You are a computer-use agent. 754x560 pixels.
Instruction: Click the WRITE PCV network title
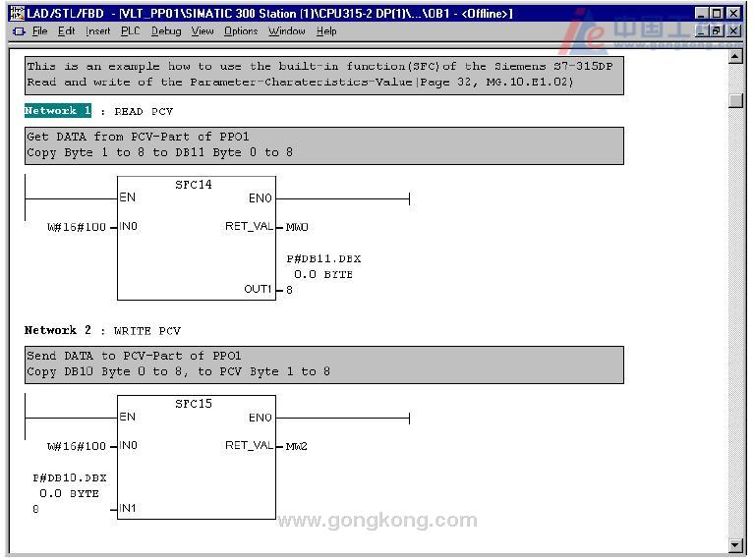pos(147,331)
